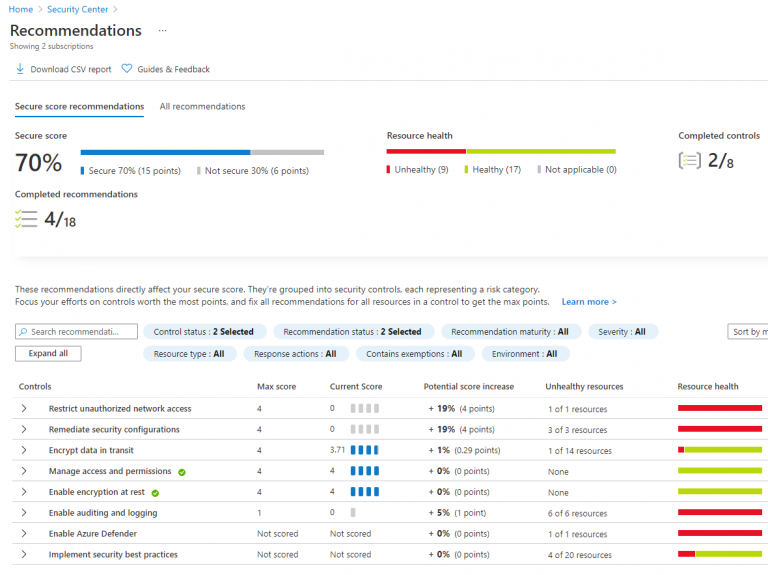Click the Secure score progress bar
Viewport: 768px width, 575px height.
click(x=202, y=152)
